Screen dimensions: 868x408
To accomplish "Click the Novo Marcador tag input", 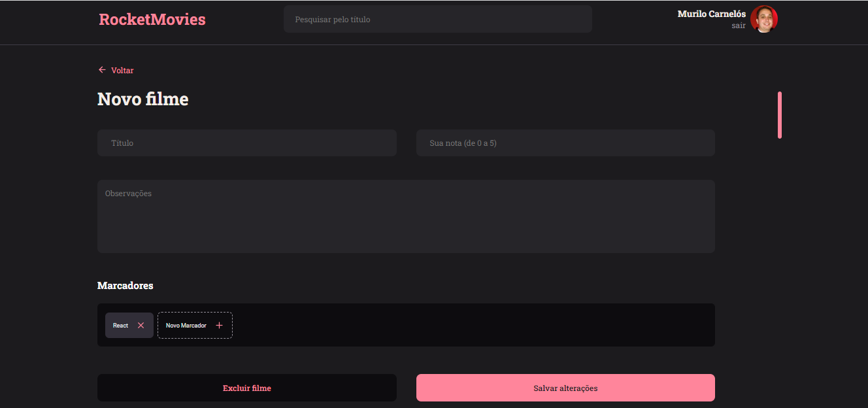I will (x=186, y=325).
